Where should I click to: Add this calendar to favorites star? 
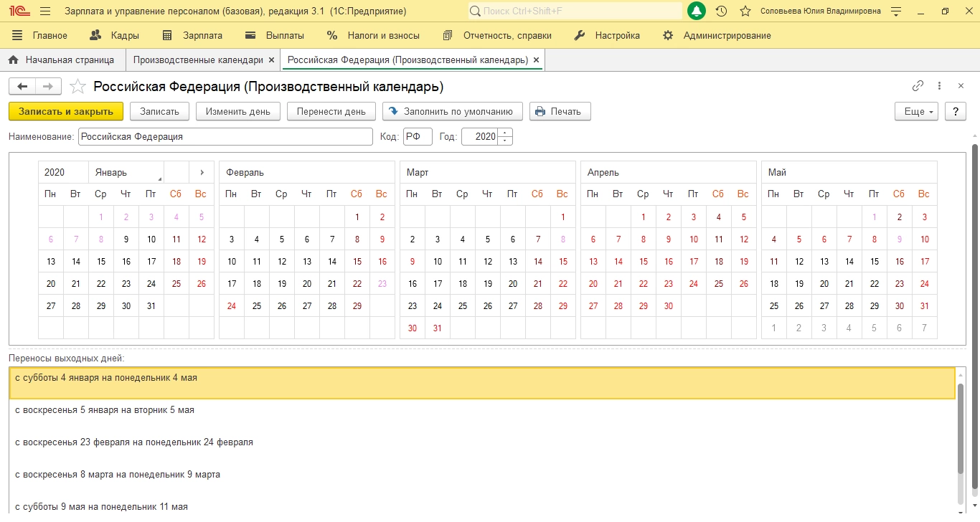[77, 87]
